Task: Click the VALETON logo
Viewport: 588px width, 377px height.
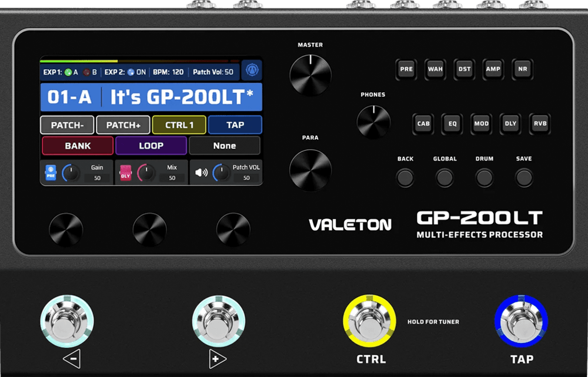Action: pos(350,225)
